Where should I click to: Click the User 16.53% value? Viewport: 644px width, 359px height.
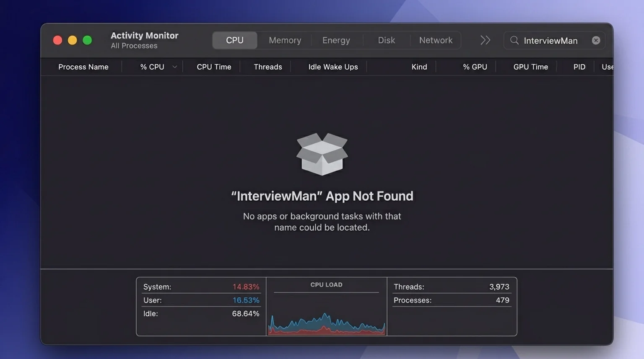pos(246,300)
